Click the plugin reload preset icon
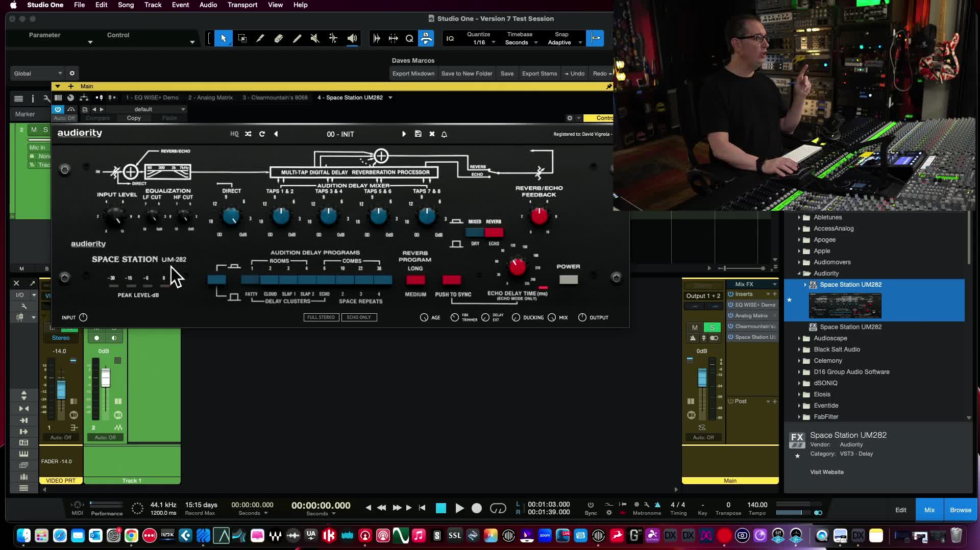Image resolution: width=980 pixels, height=550 pixels. 262,134
